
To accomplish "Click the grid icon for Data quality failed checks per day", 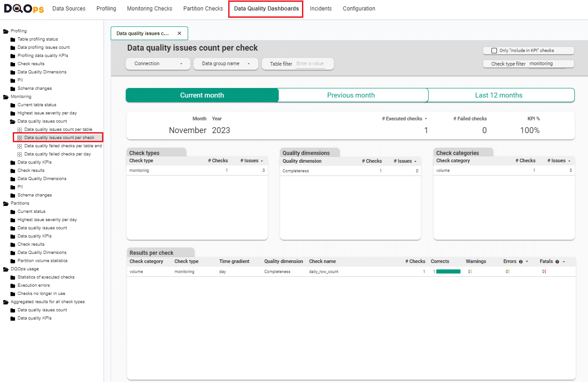I will click(19, 154).
